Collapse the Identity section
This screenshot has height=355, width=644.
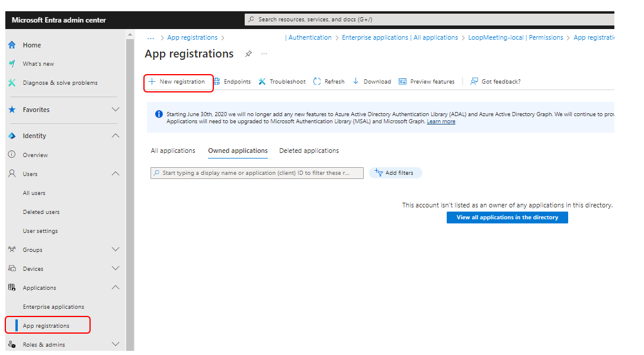116,136
